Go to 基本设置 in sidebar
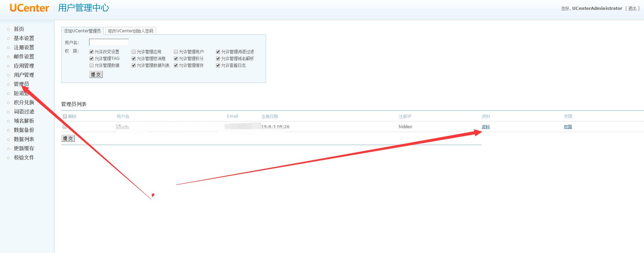644x253 pixels. coord(24,38)
